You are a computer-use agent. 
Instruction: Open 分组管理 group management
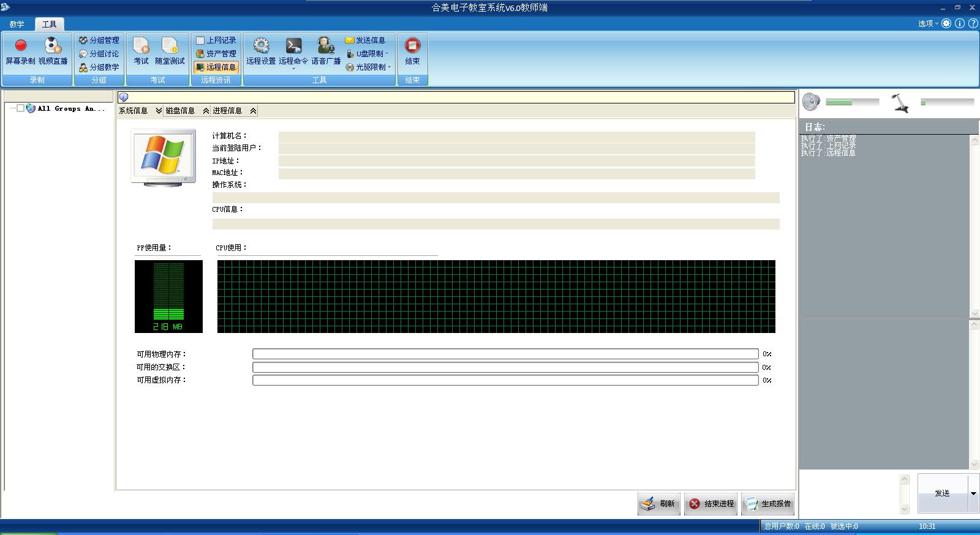coord(99,40)
